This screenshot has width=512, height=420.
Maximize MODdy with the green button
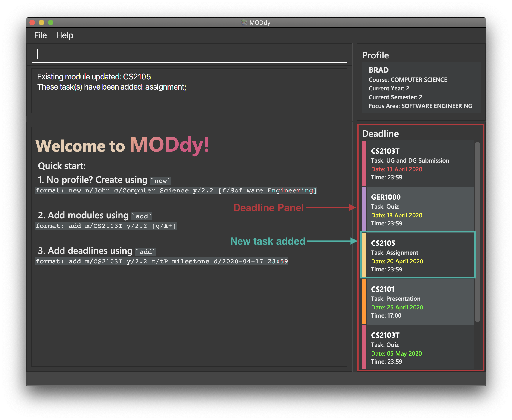51,23
